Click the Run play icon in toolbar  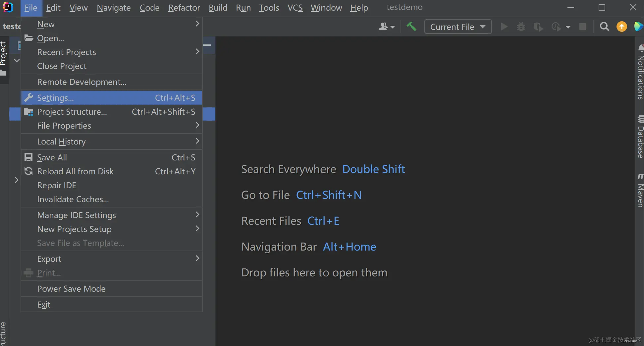click(x=504, y=27)
